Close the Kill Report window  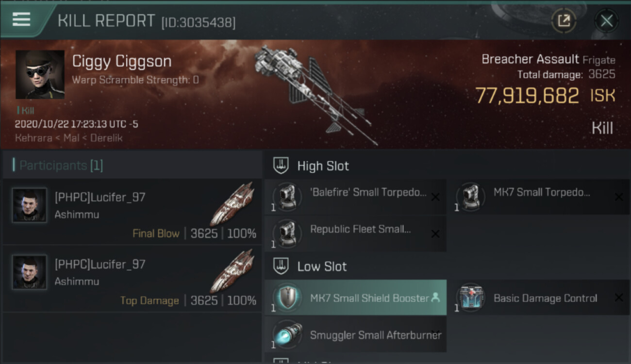coord(606,21)
